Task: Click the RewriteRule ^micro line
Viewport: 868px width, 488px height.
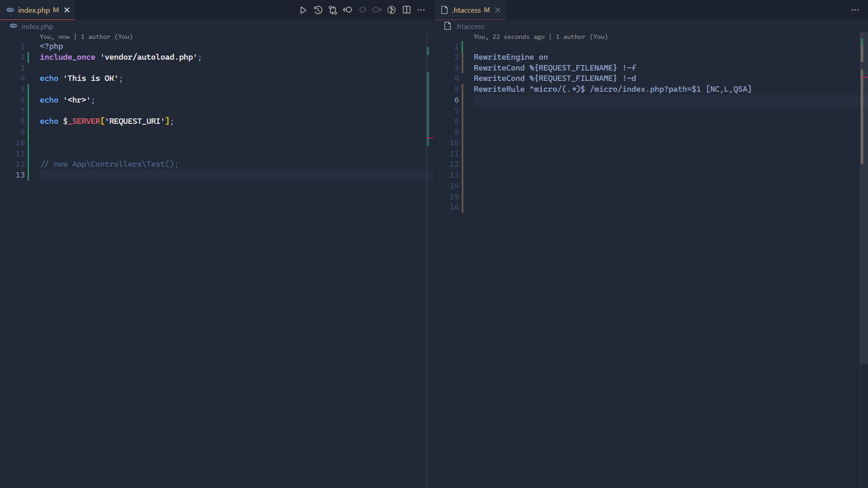Action: point(613,89)
